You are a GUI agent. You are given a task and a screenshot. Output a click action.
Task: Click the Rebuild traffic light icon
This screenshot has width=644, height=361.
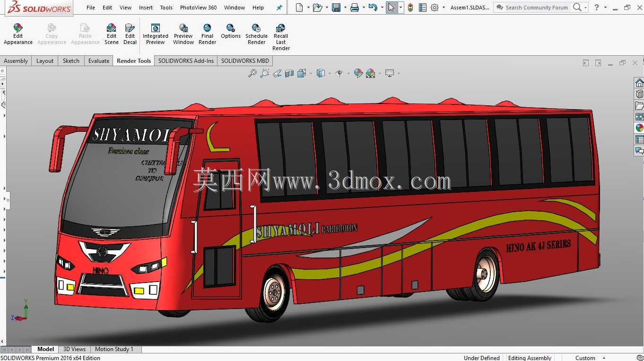410,8
